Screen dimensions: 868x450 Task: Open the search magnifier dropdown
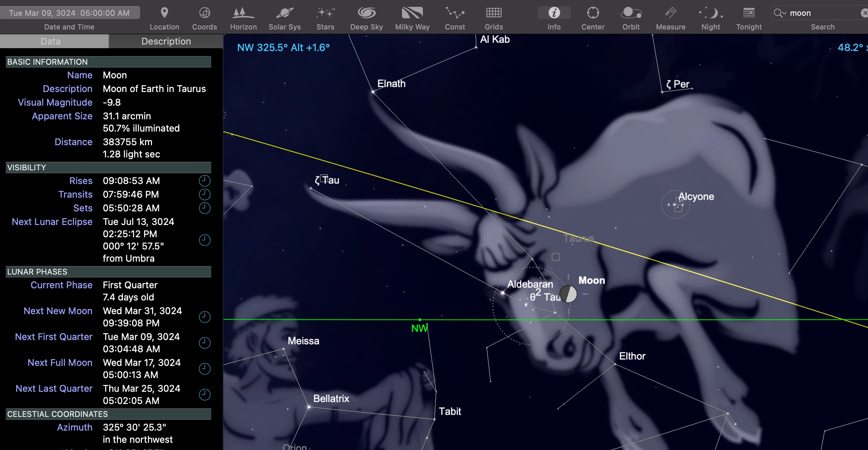[780, 13]
